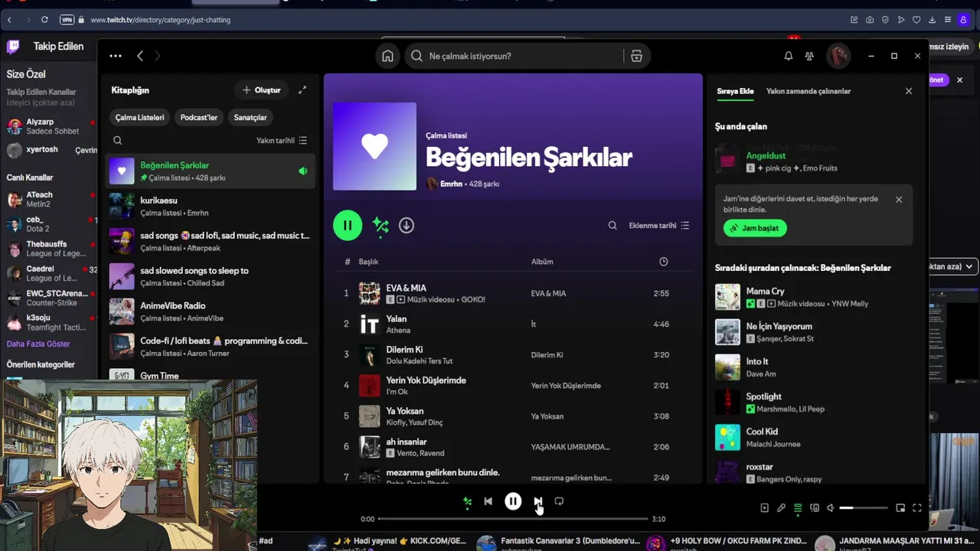Enter Spotify full screen mode
Screen dimensions: 980x551
[917, 508]
